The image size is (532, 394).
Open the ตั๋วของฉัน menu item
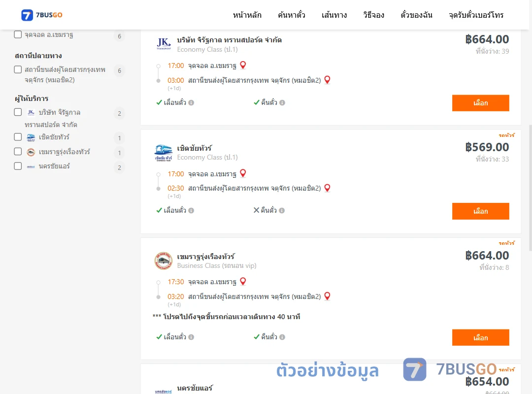click(x=416, y=15)
